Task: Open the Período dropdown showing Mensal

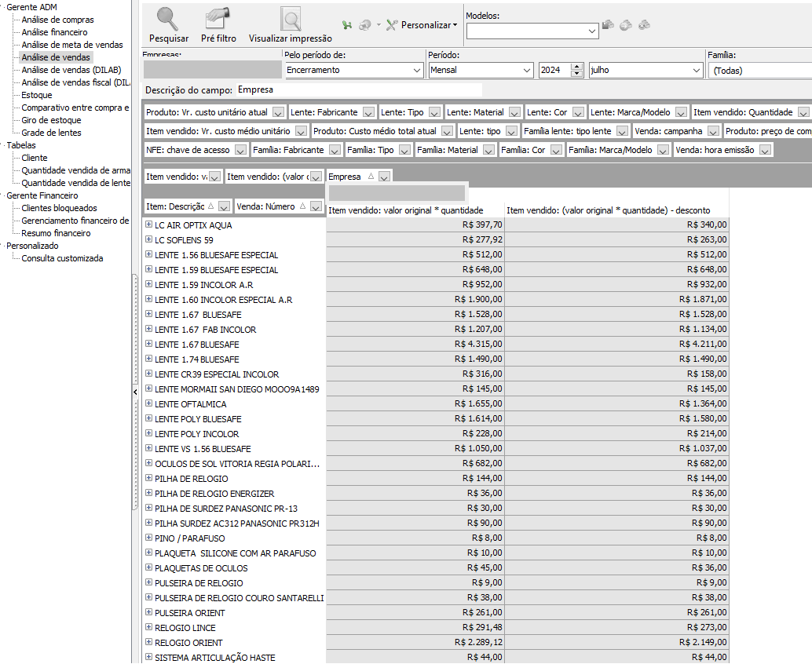Action: coord(481,71)
